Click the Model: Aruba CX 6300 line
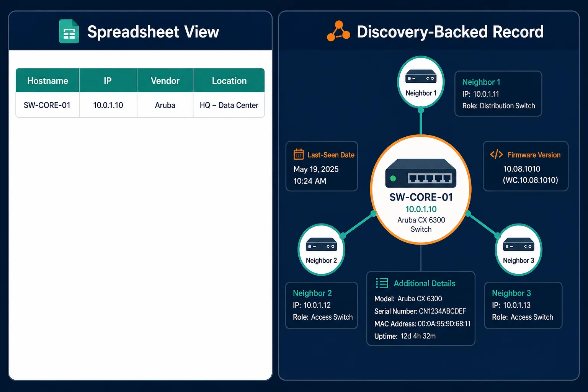The width and height of the screenshot is (588, 392). pyautogui.click(x=408, y=299)
